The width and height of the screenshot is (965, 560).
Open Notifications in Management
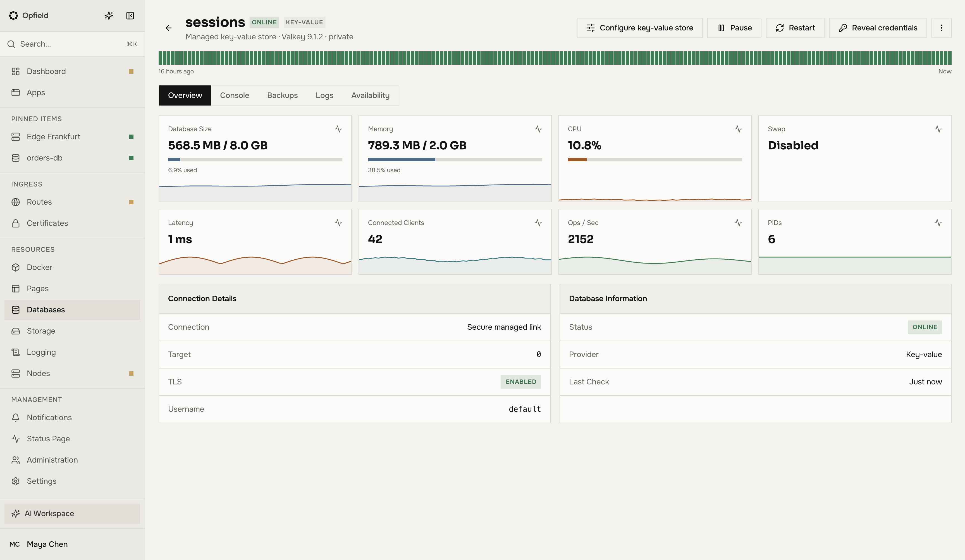coord(72,418)
